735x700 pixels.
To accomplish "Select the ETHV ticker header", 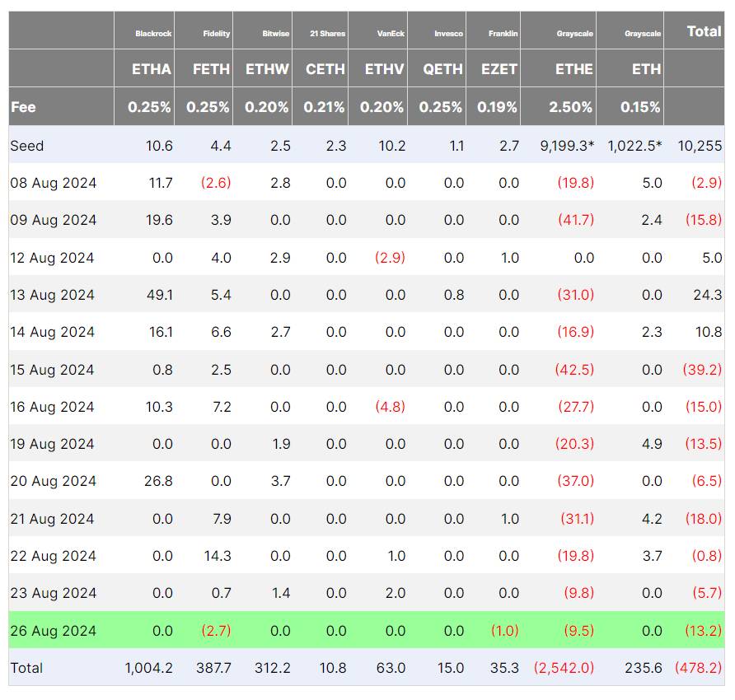I will pyautogui.click(x=384, y=69).
